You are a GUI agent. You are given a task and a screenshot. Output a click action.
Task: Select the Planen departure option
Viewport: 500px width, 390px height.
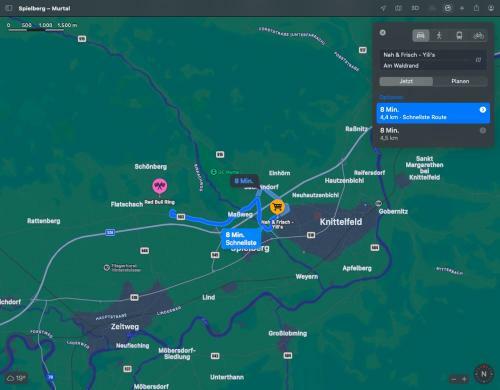(460, 81)
